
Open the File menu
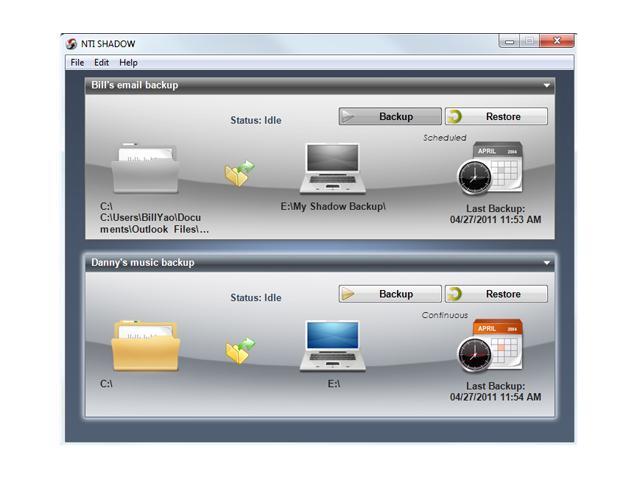pyautogui.click(x=77, y=63)
